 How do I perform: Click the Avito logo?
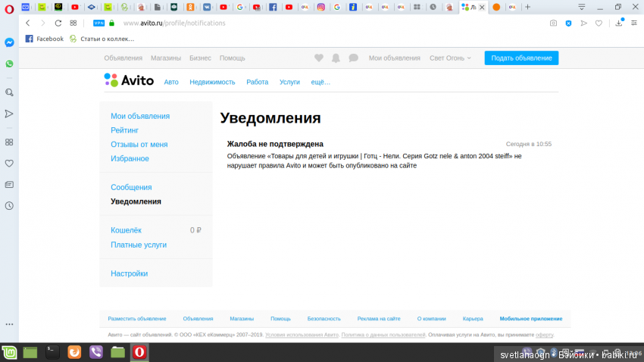[x=129, y=80]
